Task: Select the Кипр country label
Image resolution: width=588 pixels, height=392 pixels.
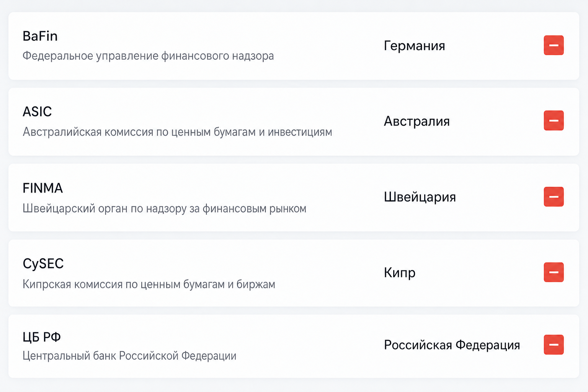Action: [x=400, y=273]
